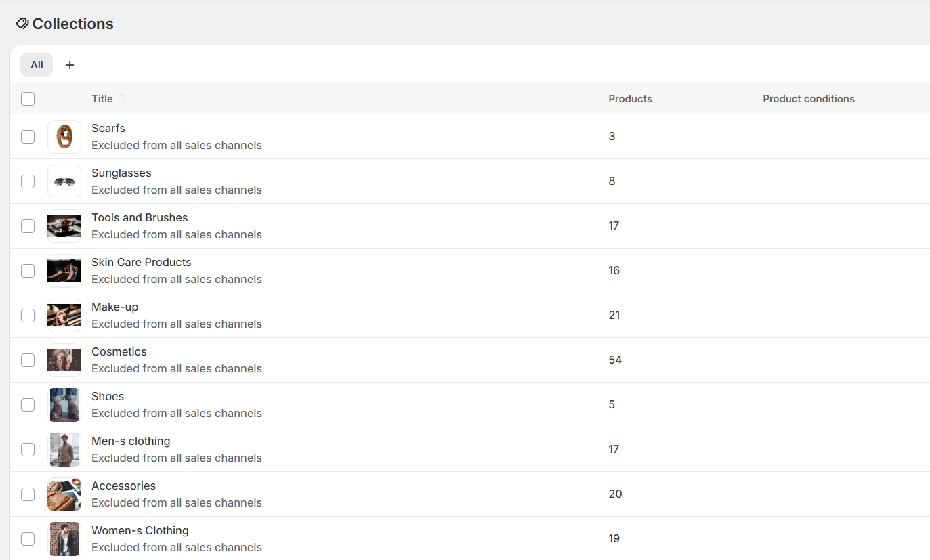Open the Scarfs collection thumbnail

coord(64,137)
